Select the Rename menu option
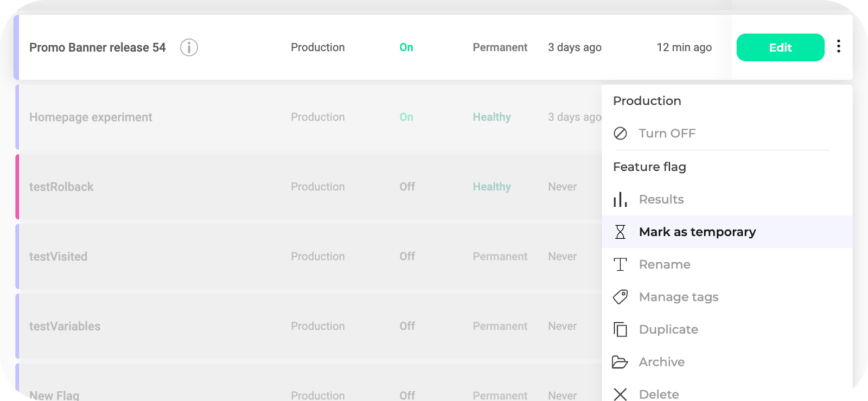Screen dimensions: 868x401 665,265
